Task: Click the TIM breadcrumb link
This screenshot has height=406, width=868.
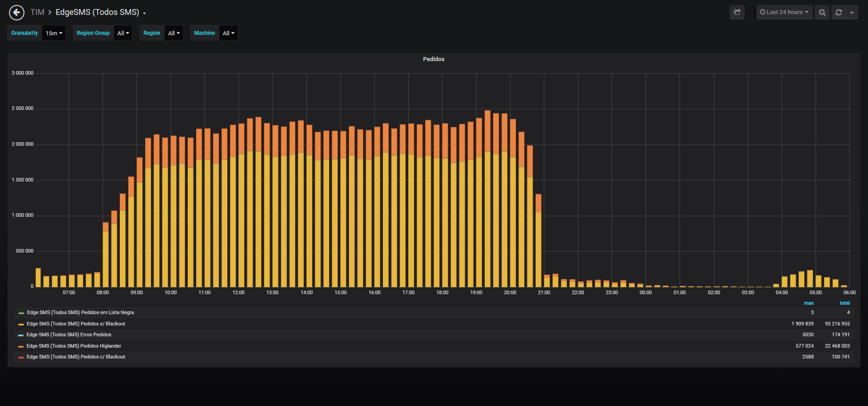Action: point(37,12)
